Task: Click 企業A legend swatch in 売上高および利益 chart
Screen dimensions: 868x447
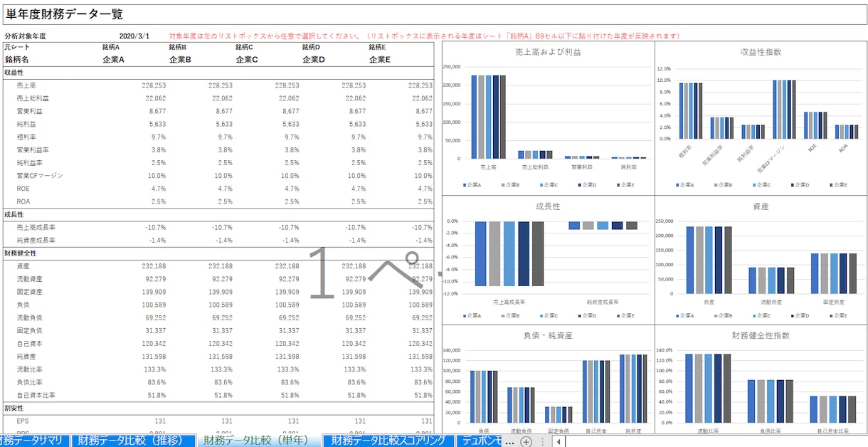Action: click(464, 185)
